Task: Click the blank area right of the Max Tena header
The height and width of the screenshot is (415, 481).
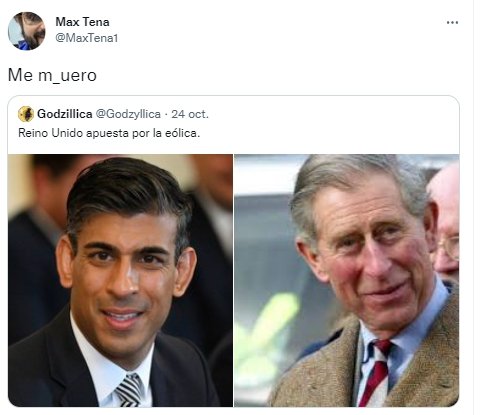Action: coord(280,30)
